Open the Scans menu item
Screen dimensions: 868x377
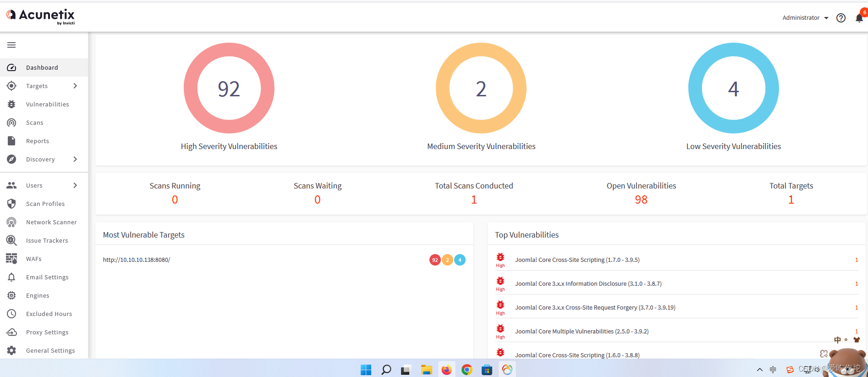pos(44,122)
